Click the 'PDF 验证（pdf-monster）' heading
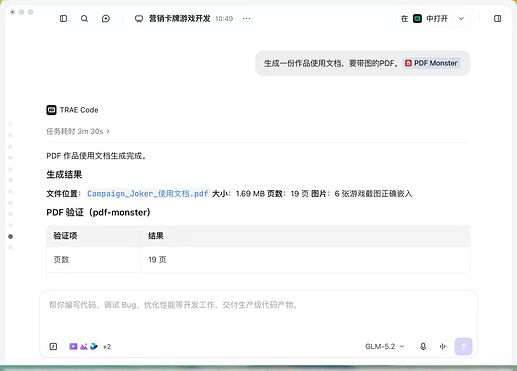 [x=98, y=212]
